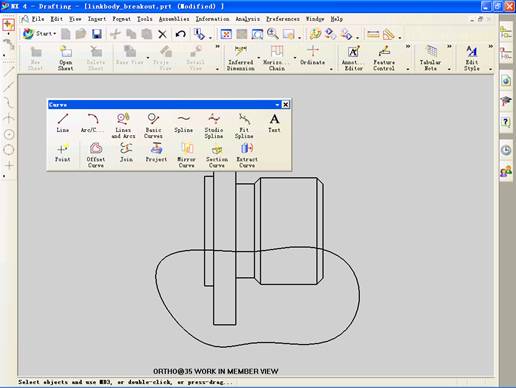
Task: Click the Open Sheet button
Action: 65,58
